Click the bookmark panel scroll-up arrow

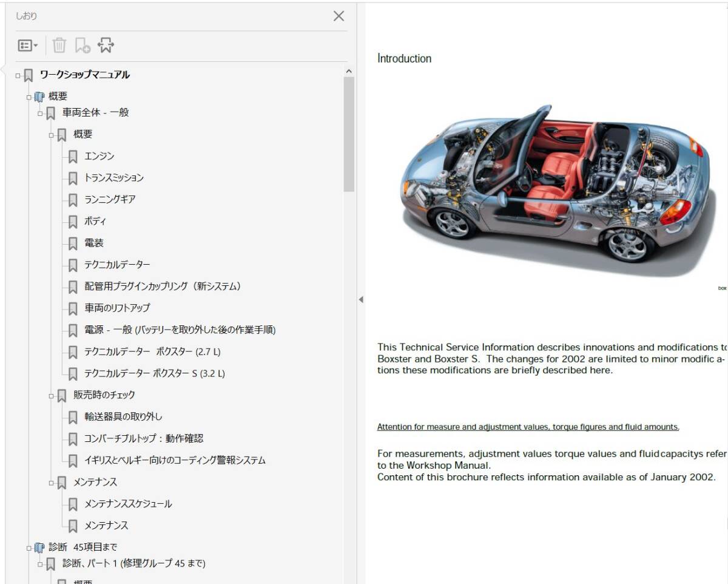(x=348, y=71)
